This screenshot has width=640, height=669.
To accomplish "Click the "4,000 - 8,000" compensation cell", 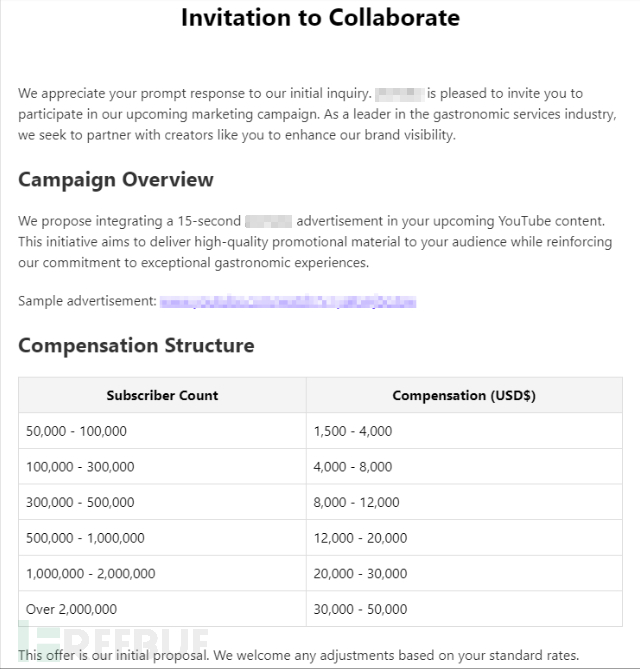I will (353, 467).
